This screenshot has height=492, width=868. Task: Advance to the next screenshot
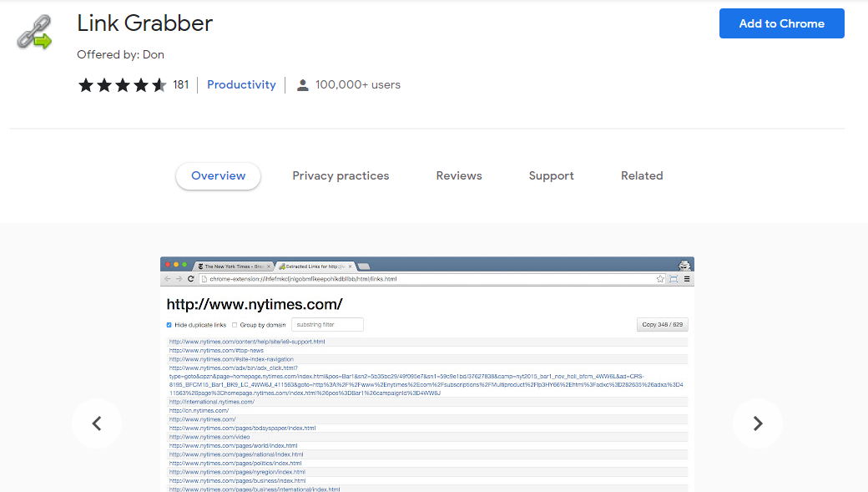point(757,424)
